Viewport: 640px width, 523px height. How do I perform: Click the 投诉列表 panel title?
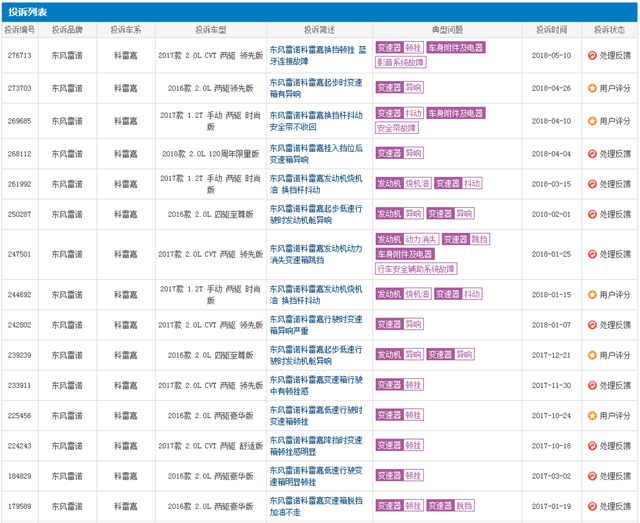28,12
